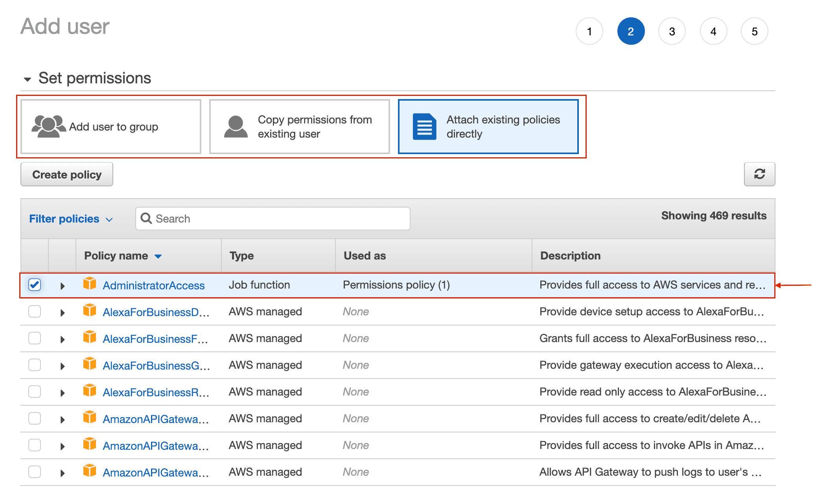
Task: Open the Filter policies dropdown
Action: (x=71, y=219)
